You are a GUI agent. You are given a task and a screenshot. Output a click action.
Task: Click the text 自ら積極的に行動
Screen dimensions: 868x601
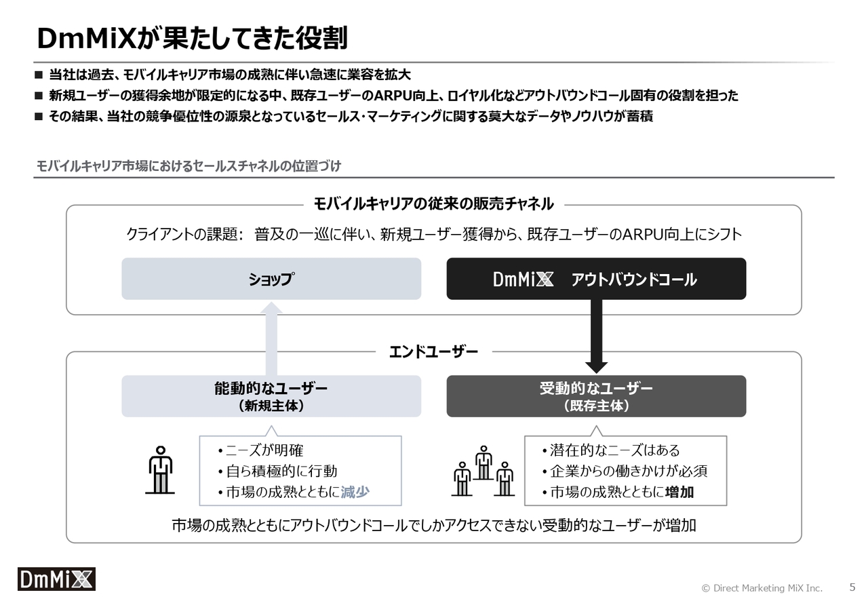281,471
